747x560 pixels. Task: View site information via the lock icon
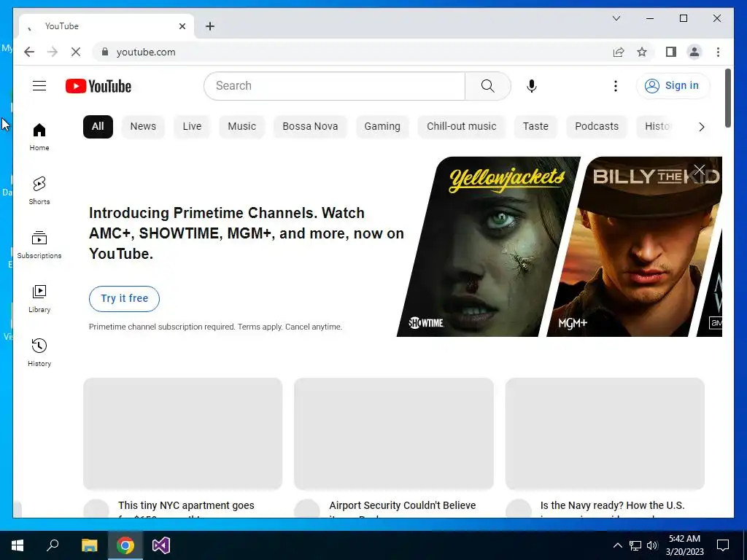tap(105, 52)
